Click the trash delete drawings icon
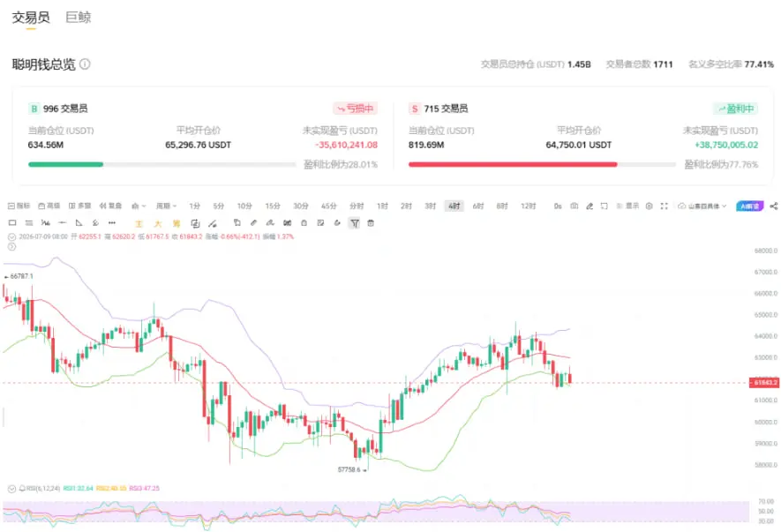 pos(371,223)
